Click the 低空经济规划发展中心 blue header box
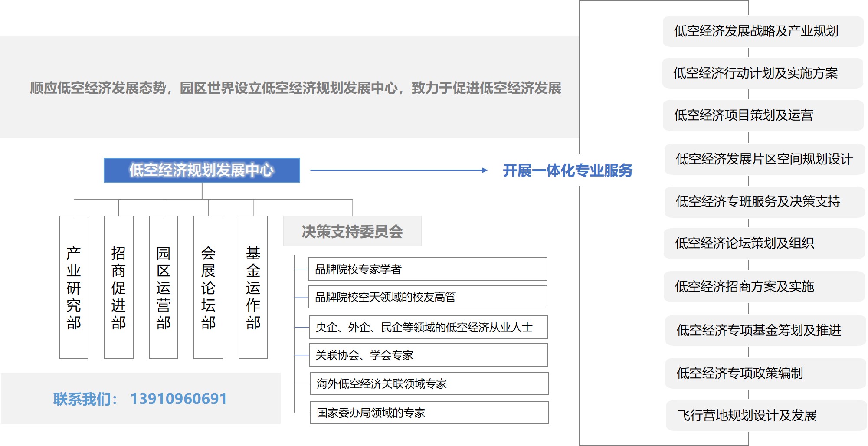Image resolution: width=868 pixels, height=446 pixels. tap(202, 170)
